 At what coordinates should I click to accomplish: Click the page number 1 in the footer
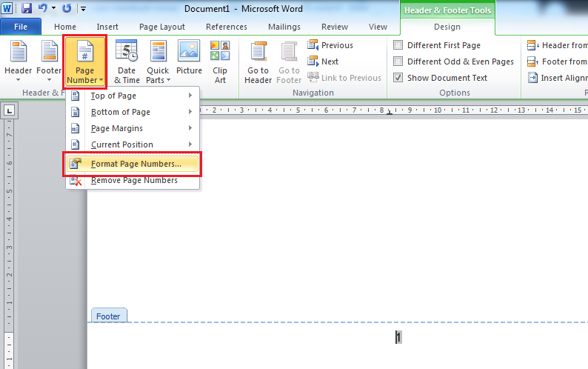[398, 337]
